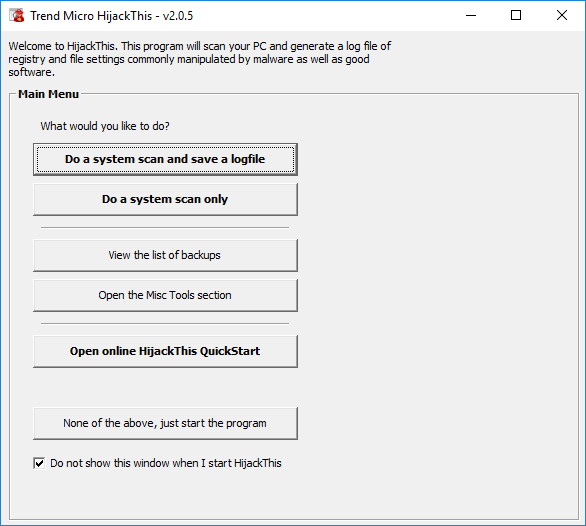Image resolution: width=586 pixels, height=526 pixels.
Task: Click the 'Trend Micro HijackThis - v2.0.5' title text
Action: (x=111, y=16)
